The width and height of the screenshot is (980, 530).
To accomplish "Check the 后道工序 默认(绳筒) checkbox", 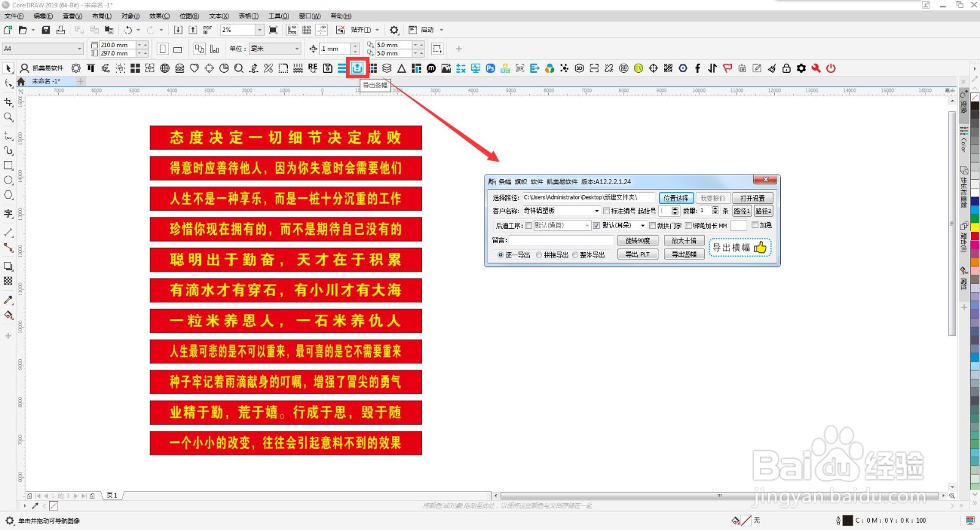I will pos(529,226).
